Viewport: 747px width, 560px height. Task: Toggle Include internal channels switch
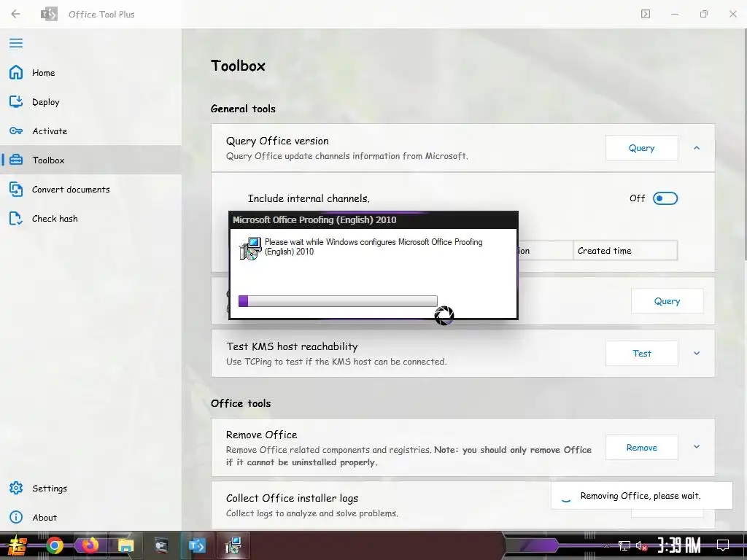(x=665, y=198)
